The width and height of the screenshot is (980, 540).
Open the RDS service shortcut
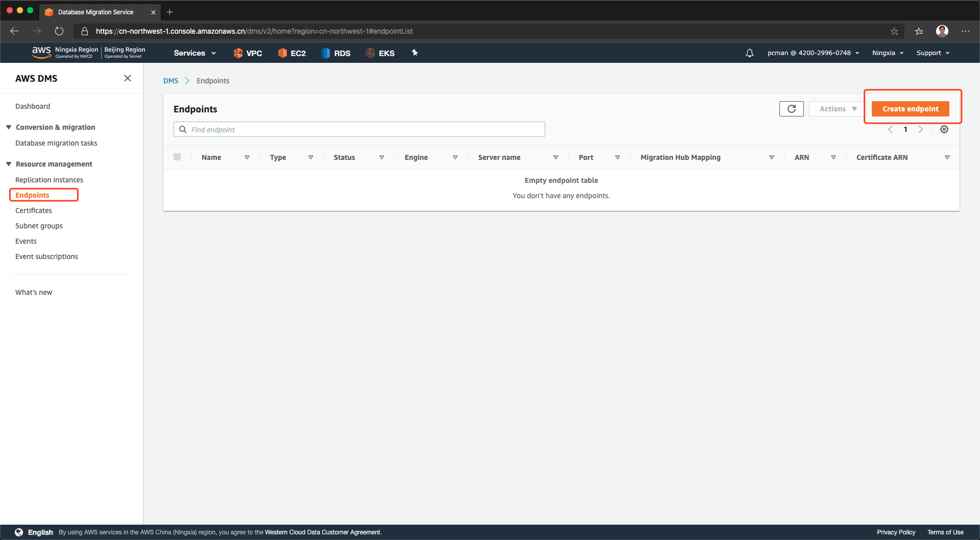(x=336, y=53)
